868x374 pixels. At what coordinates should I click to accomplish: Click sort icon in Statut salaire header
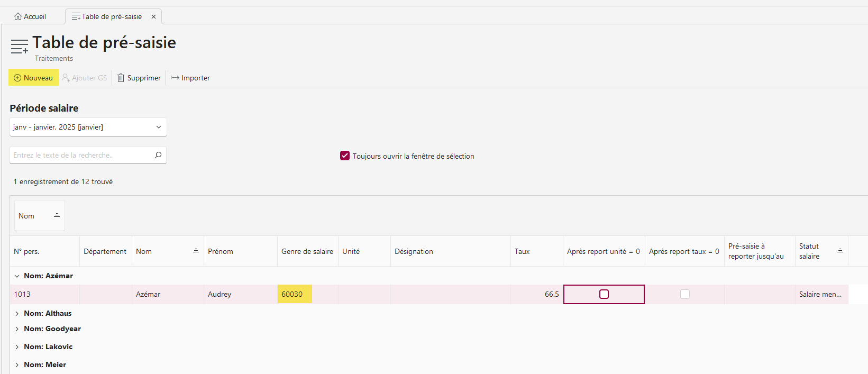840,251
